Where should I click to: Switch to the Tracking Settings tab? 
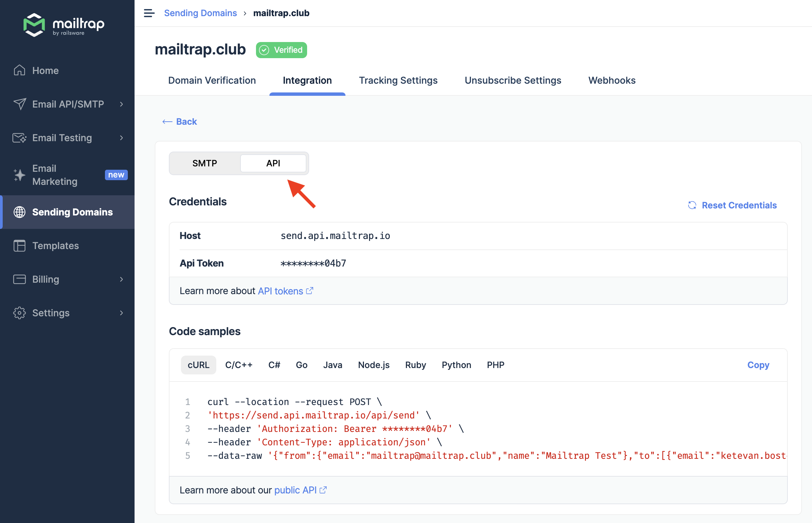[x=398, y=80]
